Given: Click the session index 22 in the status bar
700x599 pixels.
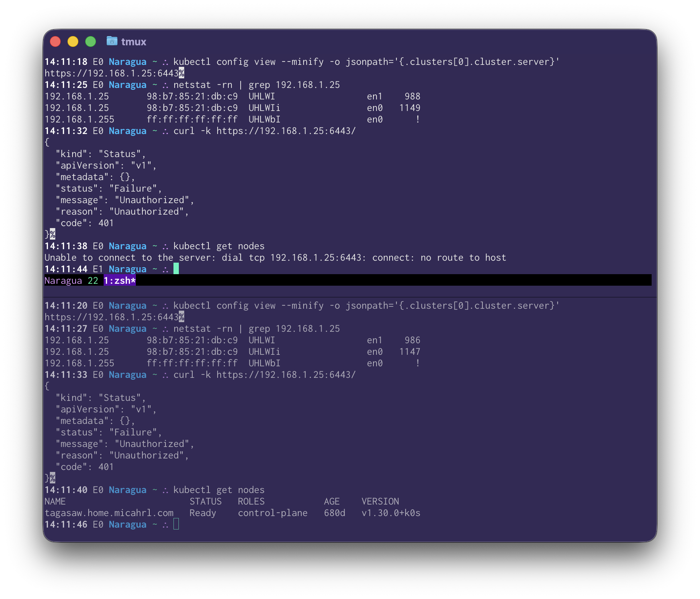Looking at the screenshot, I should [93, 281].
